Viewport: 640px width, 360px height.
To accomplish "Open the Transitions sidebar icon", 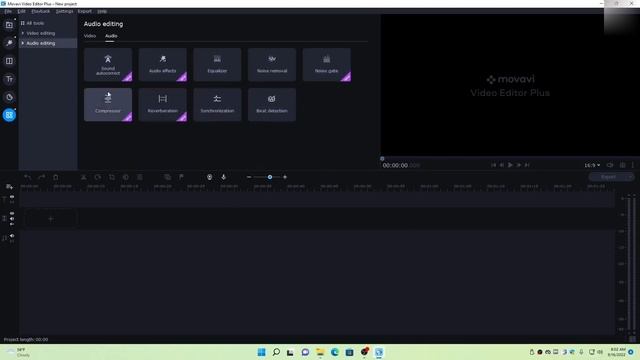I will (9, 61).
